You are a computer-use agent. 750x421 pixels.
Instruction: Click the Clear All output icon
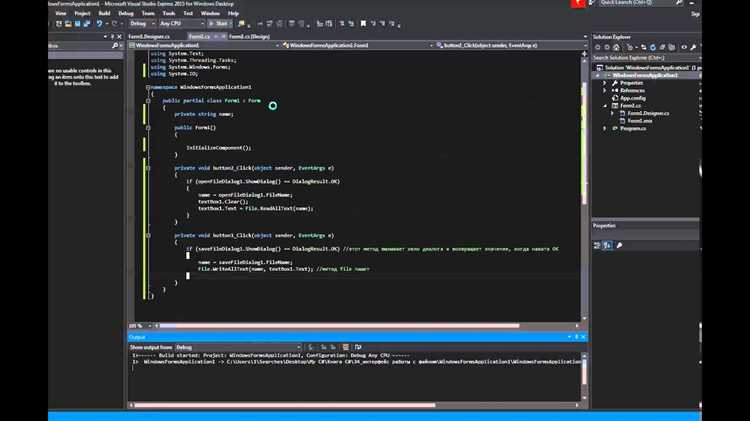pyautogui.click(x=346, y=347)
